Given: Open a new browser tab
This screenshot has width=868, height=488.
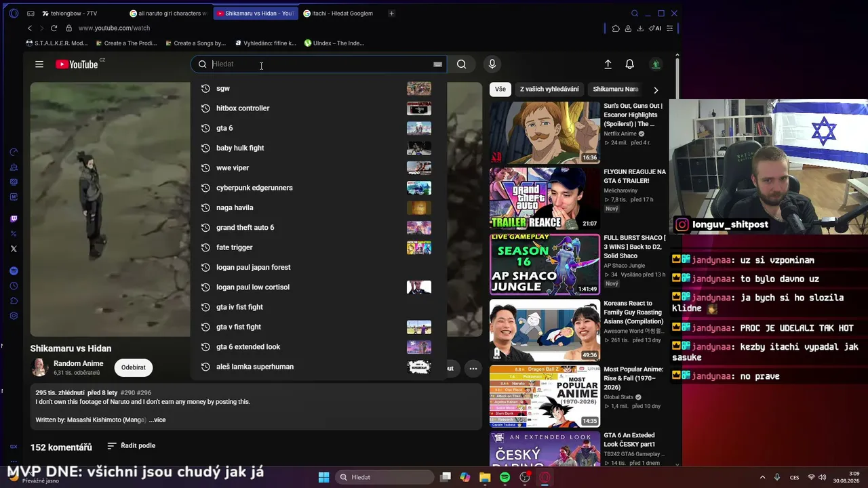Looking at the screenshot, I should pos(391,14).
